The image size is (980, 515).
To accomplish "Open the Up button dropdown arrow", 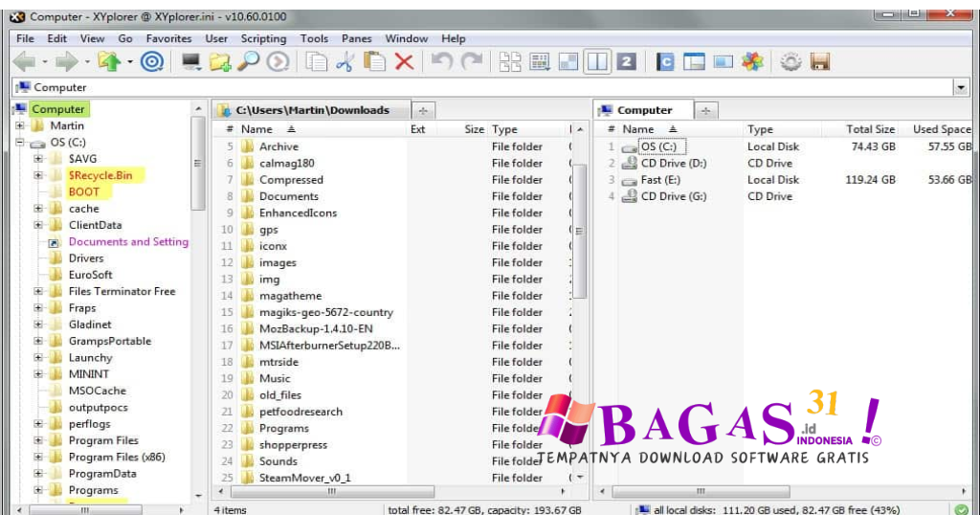I will click(130, 62).
